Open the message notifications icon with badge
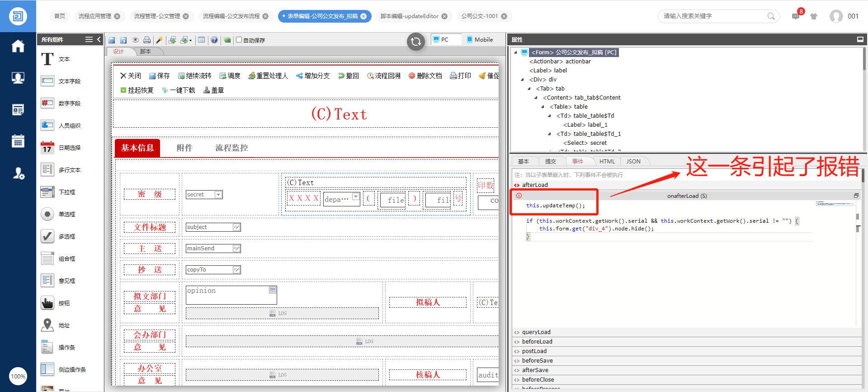 pyautogui.click(x=796, y=16)
